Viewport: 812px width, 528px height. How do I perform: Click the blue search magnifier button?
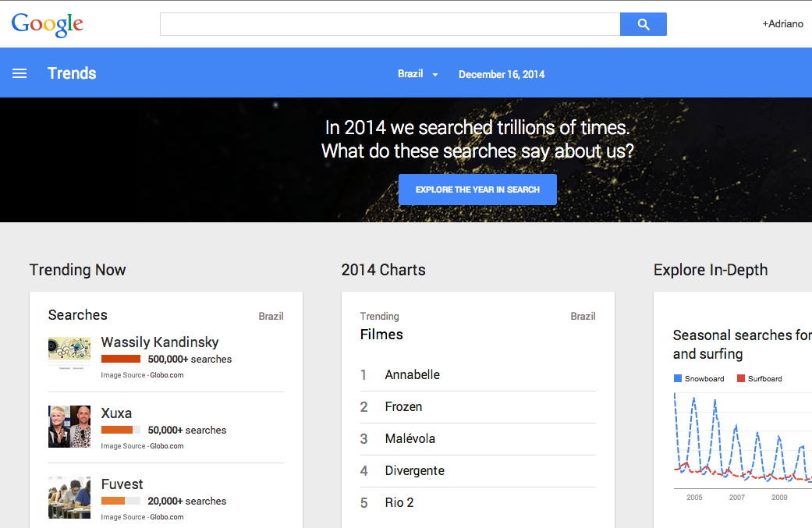pyautogui.click(x=644, y=24)
